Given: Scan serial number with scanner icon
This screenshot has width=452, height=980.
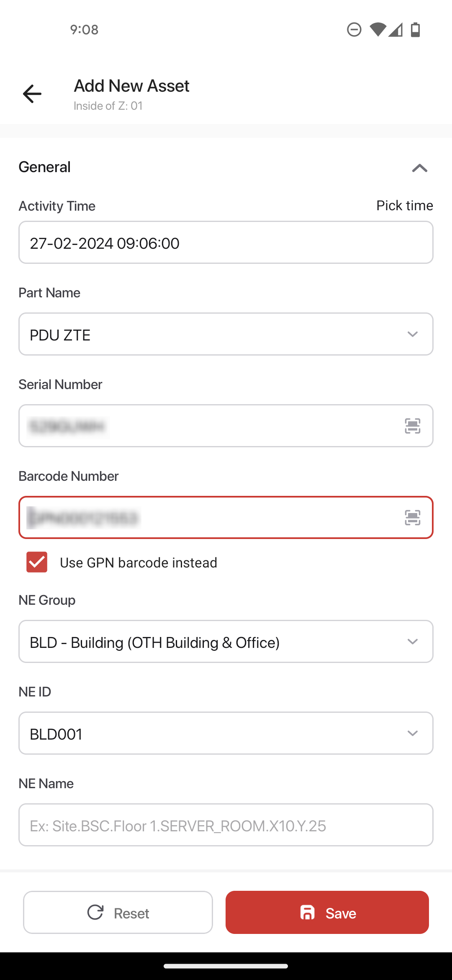Looking at the screenshot, I should 412,426.
